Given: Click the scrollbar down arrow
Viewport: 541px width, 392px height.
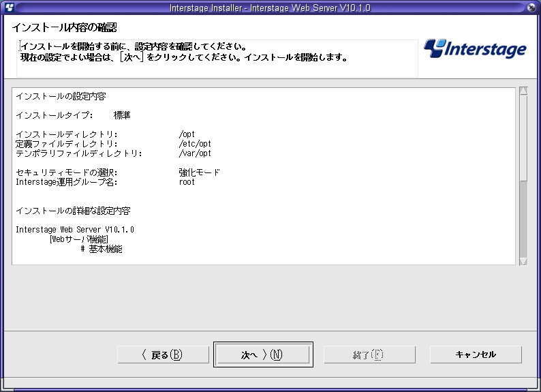Looking at the screenshot, I should point(523,262).
